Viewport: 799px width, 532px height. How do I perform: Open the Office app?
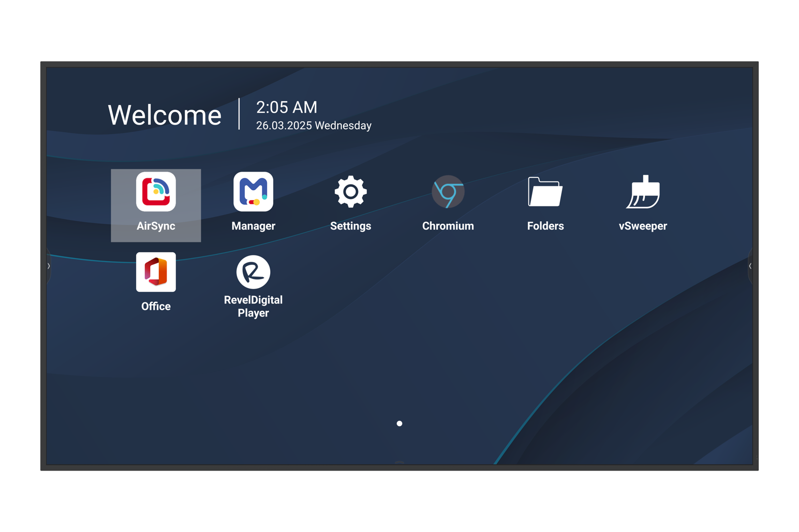click(x=156, y=272)
